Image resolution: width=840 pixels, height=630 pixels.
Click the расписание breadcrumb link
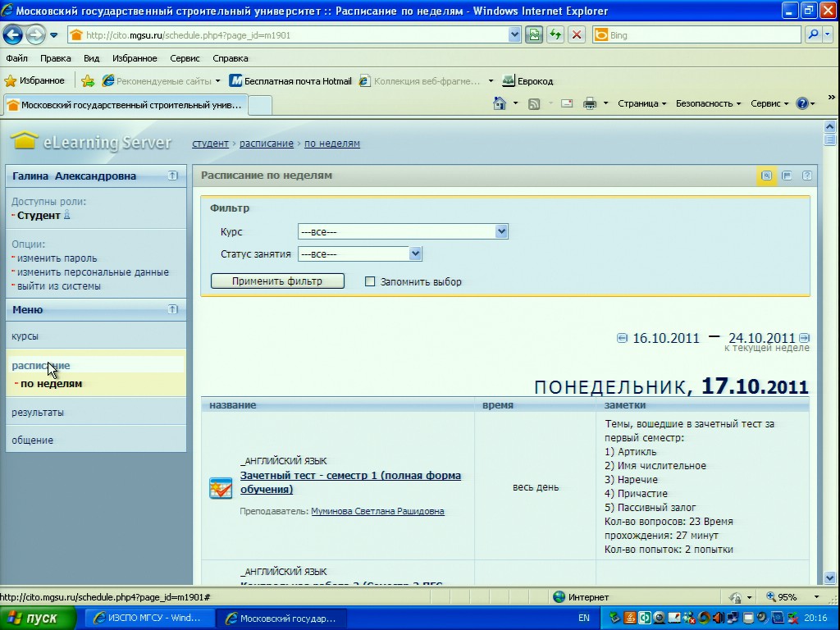267,144
